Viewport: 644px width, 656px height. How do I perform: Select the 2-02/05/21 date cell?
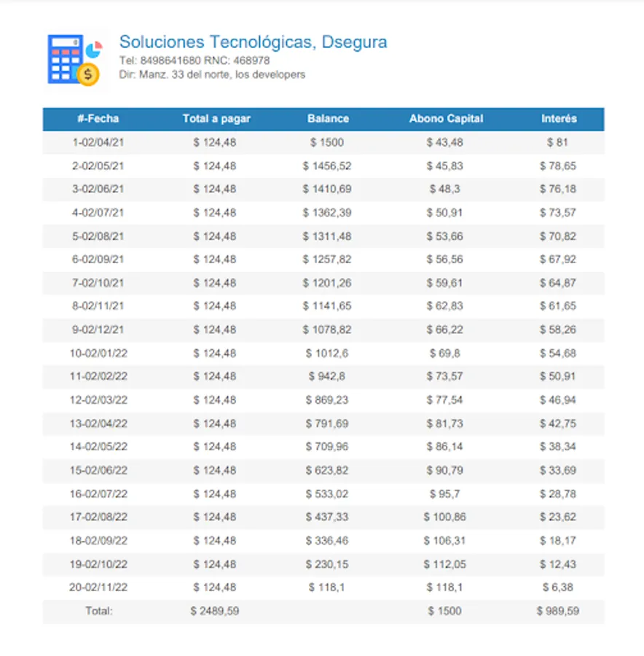click(98, 166)
